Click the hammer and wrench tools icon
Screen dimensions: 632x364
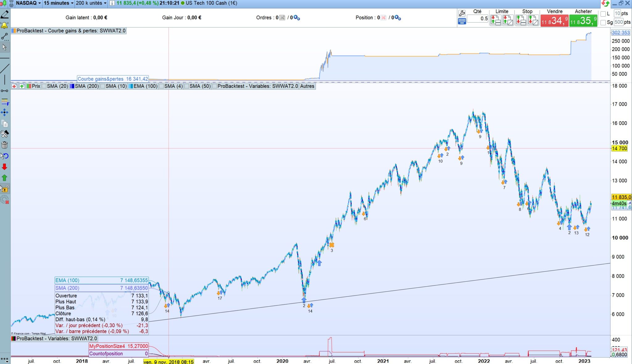click(x=5, y=134)
